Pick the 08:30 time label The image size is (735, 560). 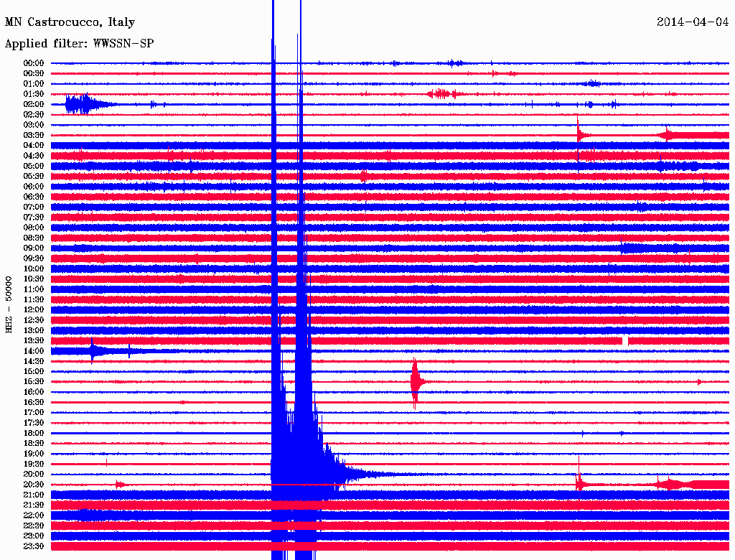34,238
